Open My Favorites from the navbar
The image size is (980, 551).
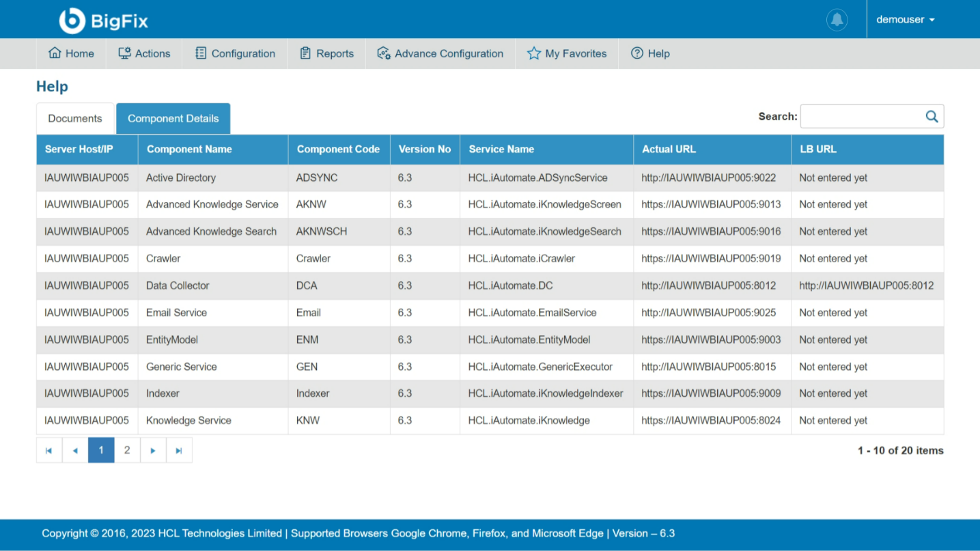567,53
